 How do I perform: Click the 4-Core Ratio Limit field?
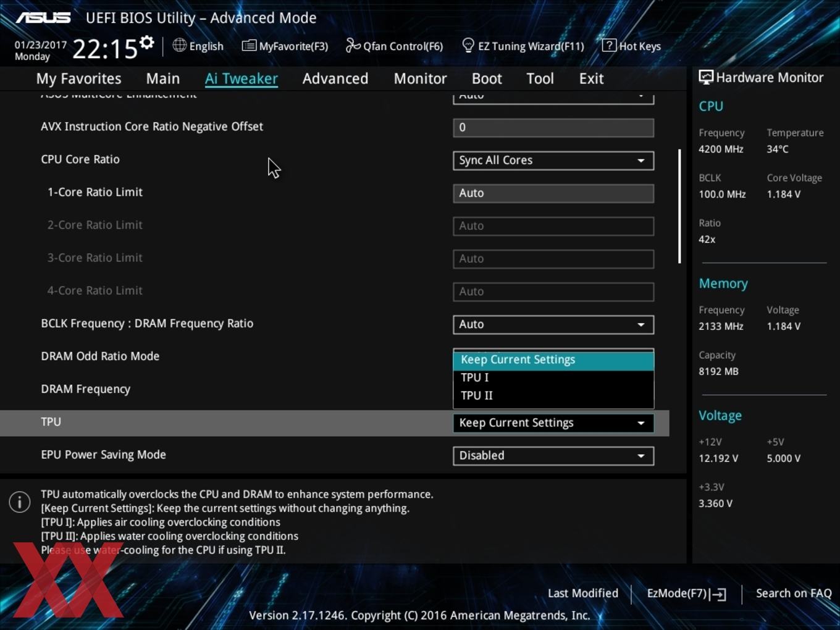553,292
